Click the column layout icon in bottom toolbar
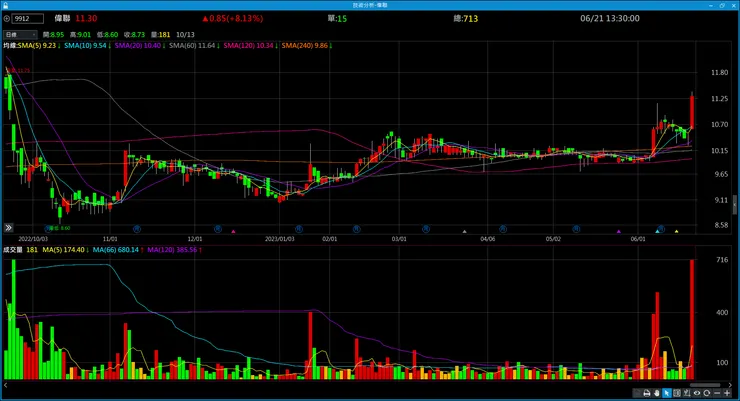The width and height of the screenshot is (740, 401). click(677, 393)
